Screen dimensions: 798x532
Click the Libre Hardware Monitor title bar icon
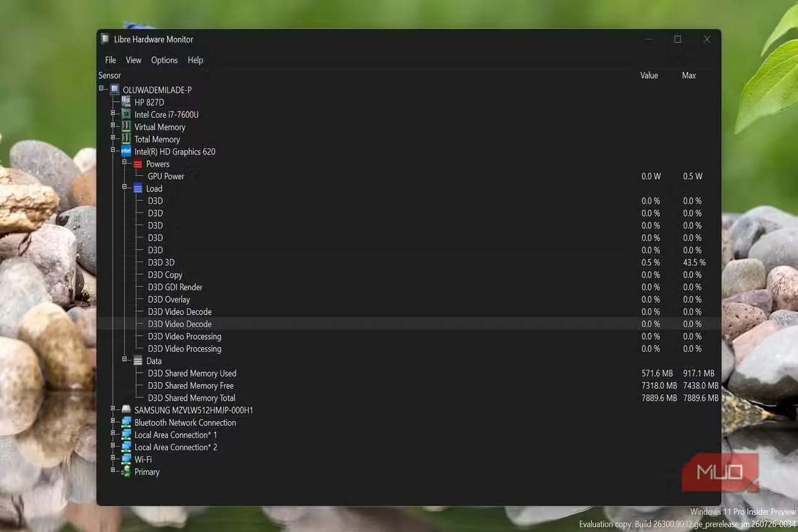click(105, 39)
